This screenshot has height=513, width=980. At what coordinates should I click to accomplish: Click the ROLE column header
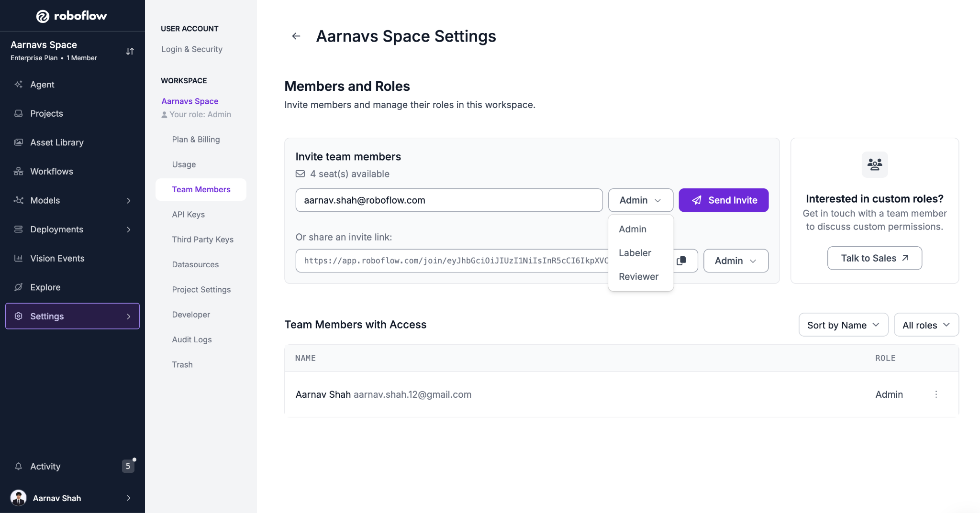point(885,358)
